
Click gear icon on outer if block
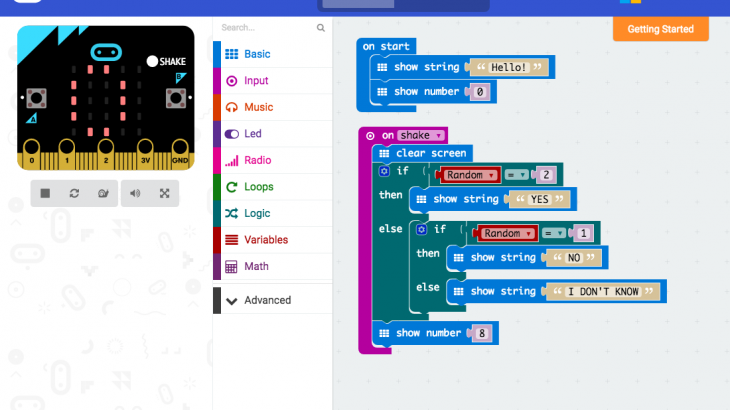(384, 171)
